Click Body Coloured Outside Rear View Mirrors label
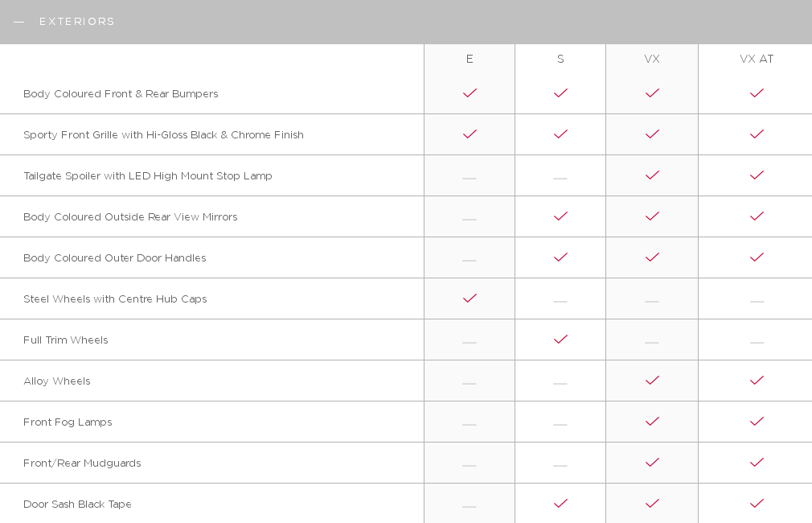This screenshot has height=523, width=812. pos(130,217)
